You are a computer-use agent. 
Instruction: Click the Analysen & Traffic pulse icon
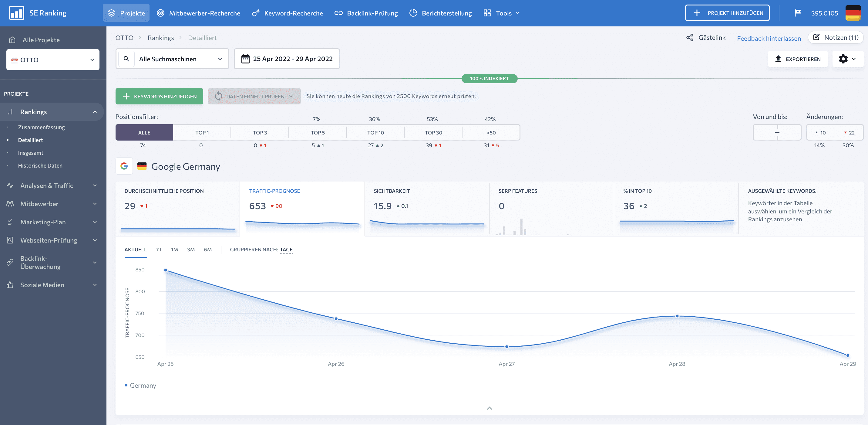click(10, 185)
